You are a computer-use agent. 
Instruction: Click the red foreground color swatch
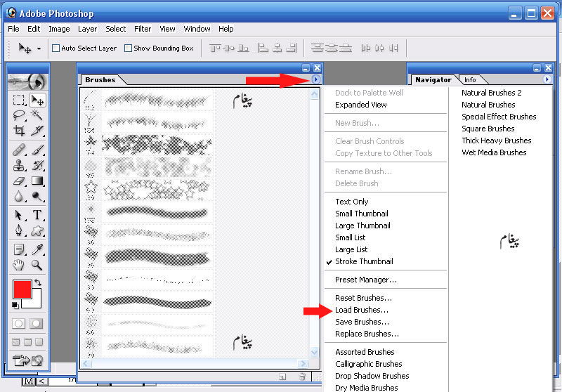22,289
